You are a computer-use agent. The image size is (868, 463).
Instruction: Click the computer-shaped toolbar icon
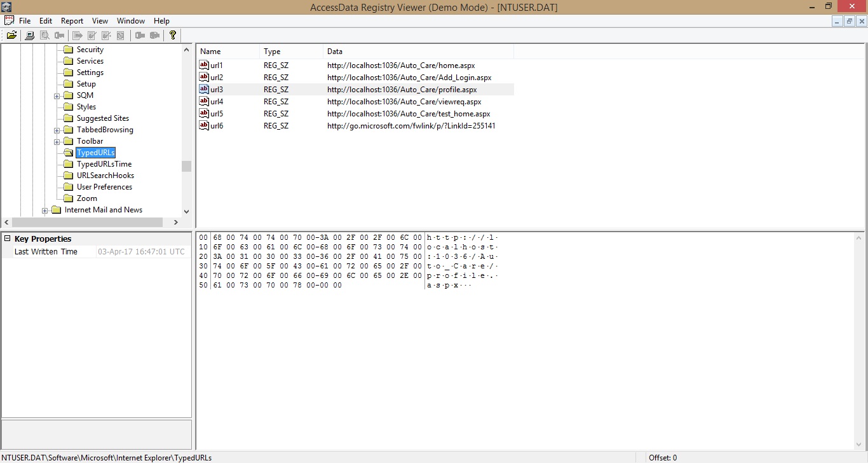click(x=30, y=36)
